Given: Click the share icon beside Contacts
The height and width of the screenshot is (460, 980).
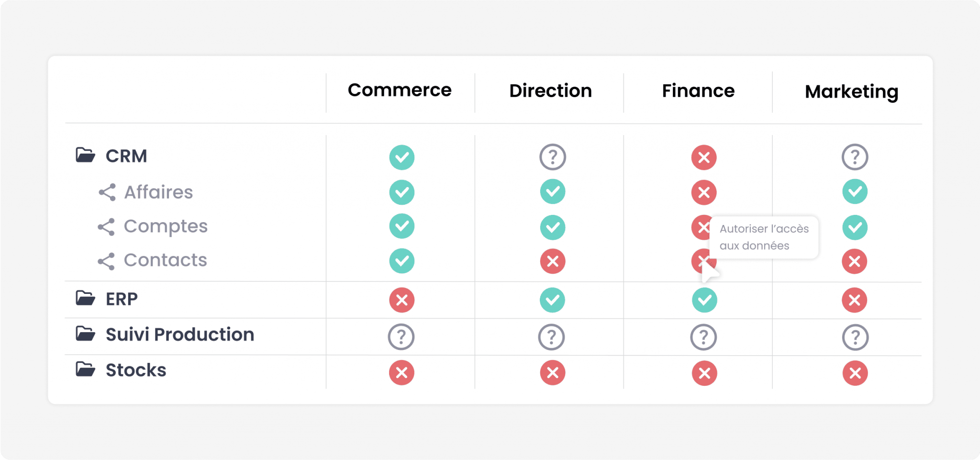Looking at the screenshot, I should coord(106,261).
